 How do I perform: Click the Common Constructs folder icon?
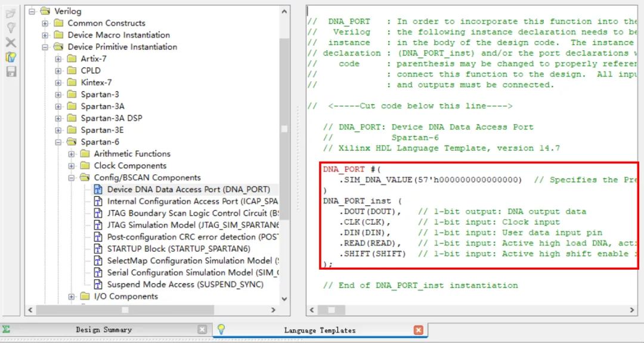58,23
